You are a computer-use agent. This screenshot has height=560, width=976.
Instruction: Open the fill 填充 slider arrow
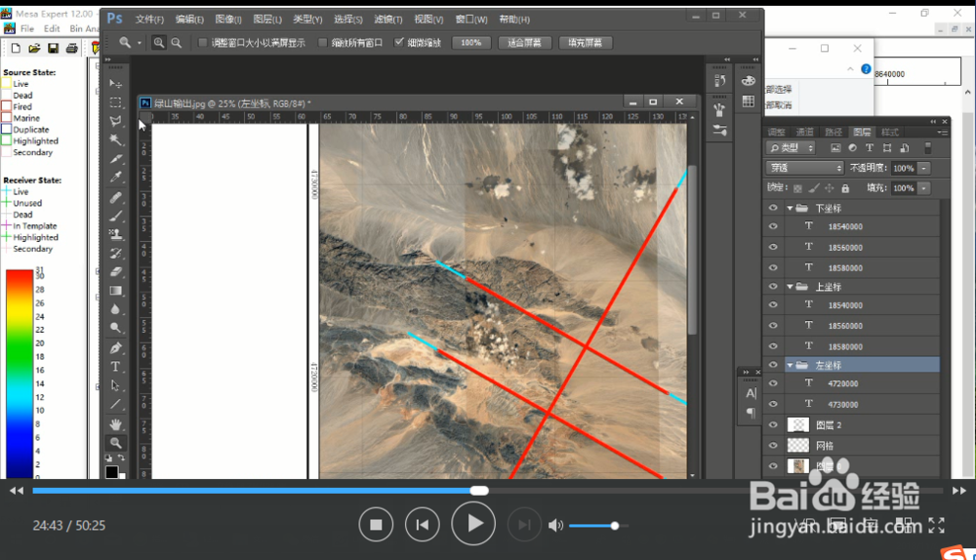click(x=924, y=188)
